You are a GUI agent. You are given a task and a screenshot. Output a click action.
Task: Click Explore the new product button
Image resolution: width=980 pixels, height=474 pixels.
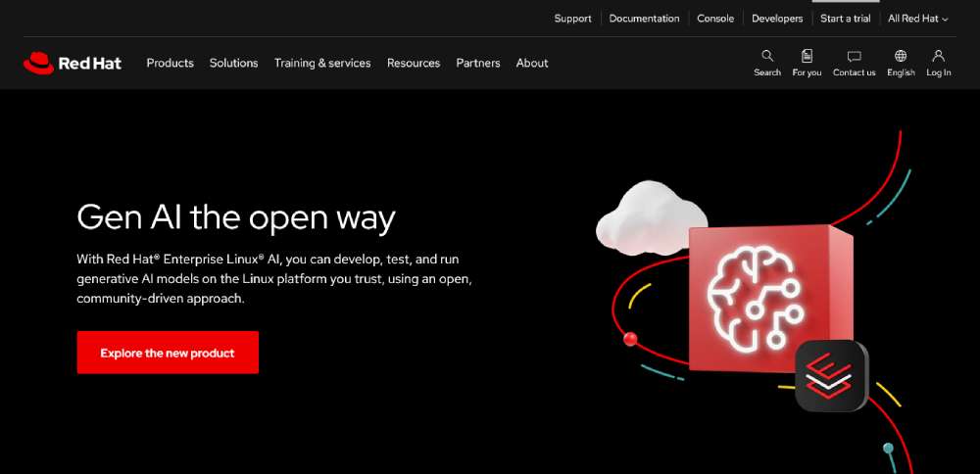(168, 353)
